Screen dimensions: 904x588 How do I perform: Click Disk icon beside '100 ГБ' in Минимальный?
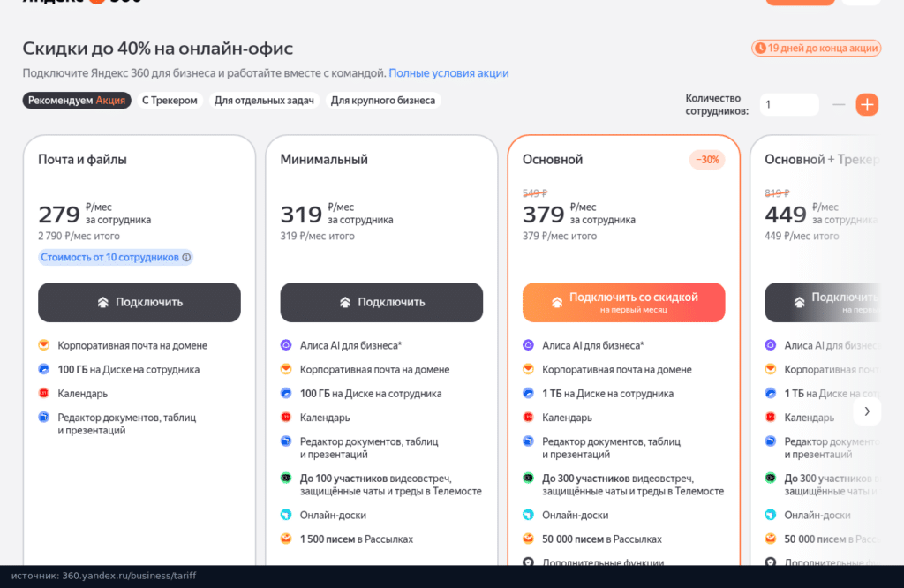(286, 393)
